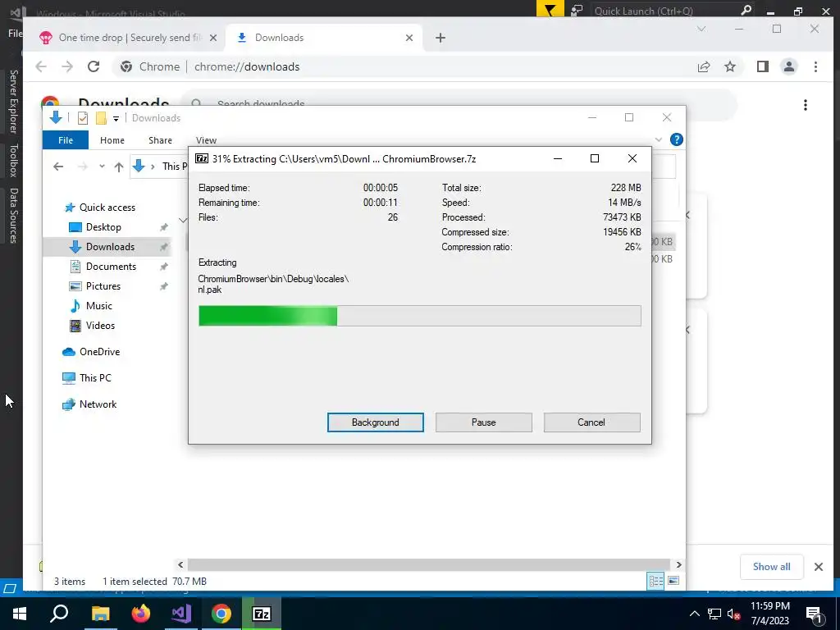The height and width of the screenshot is (630, 840).
Task: Open Downloads page more actions menu
Action: pos(806,105)
